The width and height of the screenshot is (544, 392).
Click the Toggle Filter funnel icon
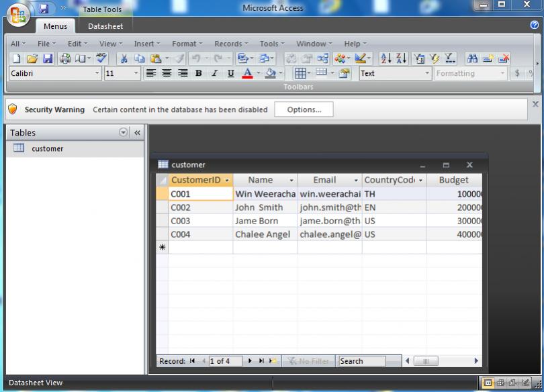click(x=449, y=58)
